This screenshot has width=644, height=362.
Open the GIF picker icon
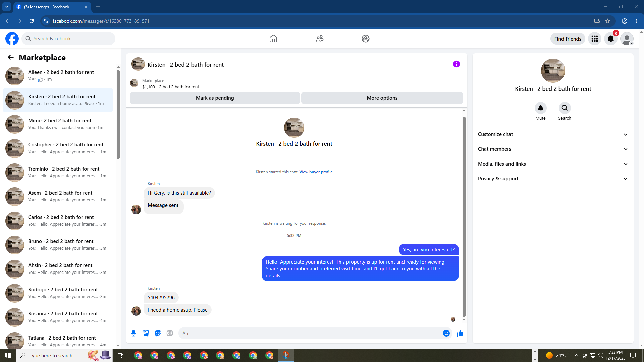point(170,333)
